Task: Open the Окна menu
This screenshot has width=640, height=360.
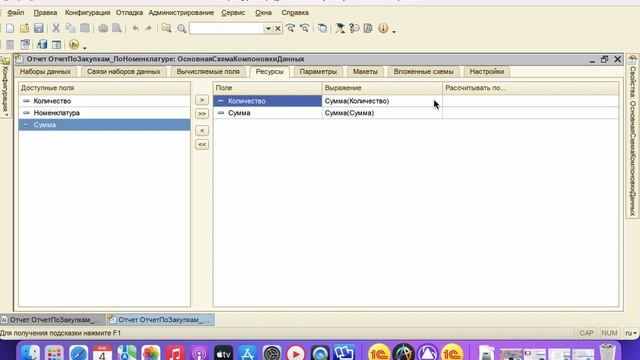Action: (x=263, y=13)
